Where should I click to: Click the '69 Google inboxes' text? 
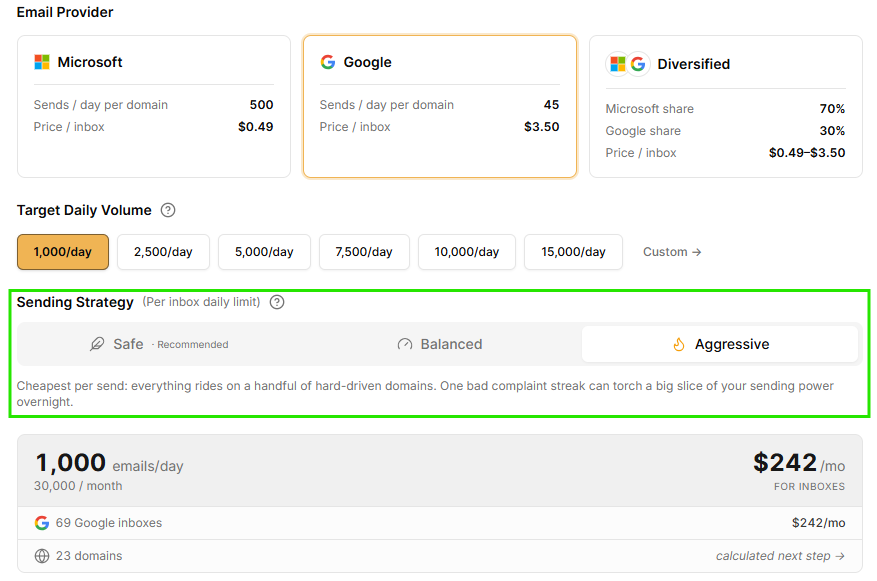pyautogui.click(x=109, y=523)
